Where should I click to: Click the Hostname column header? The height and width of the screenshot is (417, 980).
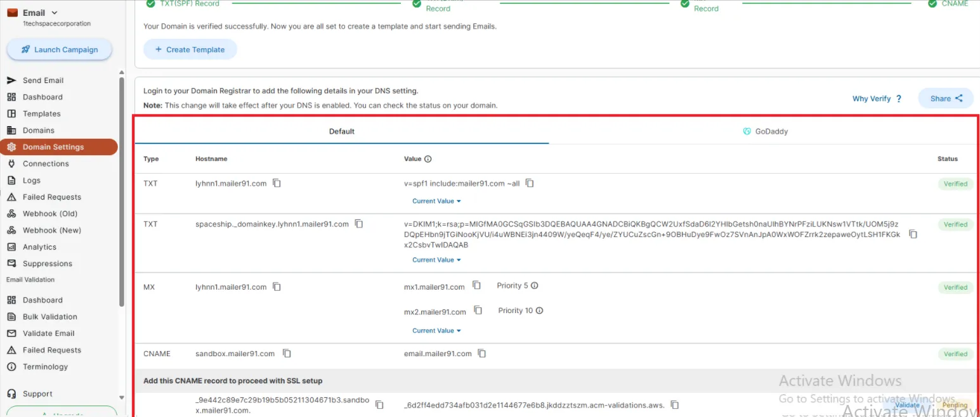point(211,159)
